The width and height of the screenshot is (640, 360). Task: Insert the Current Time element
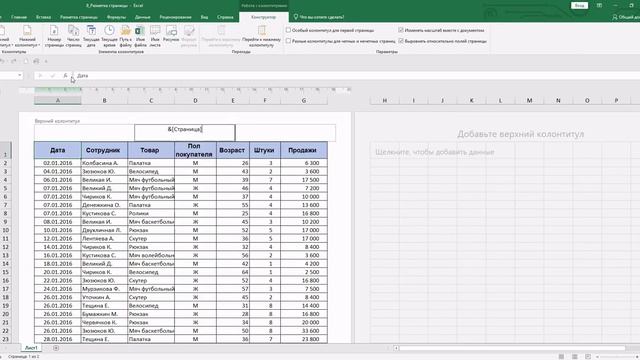point(109,36)
